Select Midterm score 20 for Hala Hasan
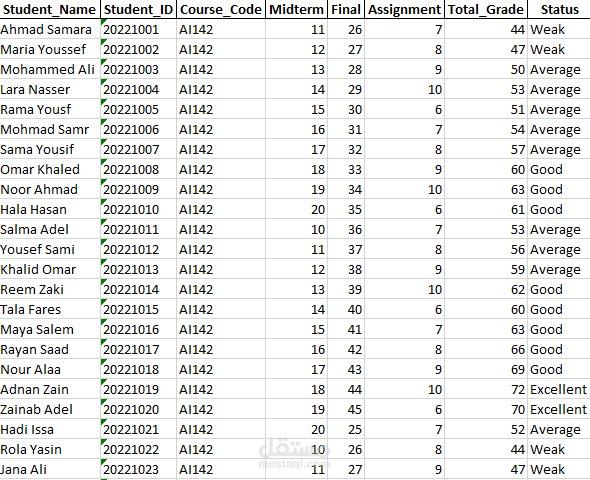590x480 pixels. 297,209
